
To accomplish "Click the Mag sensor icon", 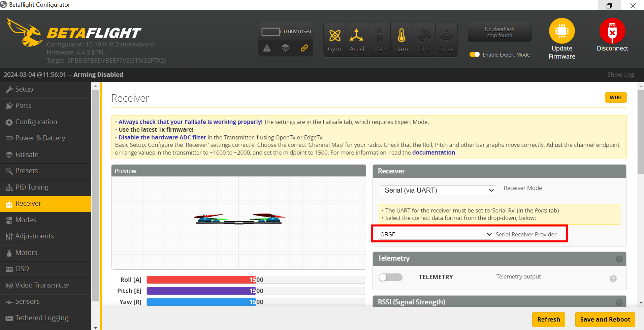I will click(379, 40).
